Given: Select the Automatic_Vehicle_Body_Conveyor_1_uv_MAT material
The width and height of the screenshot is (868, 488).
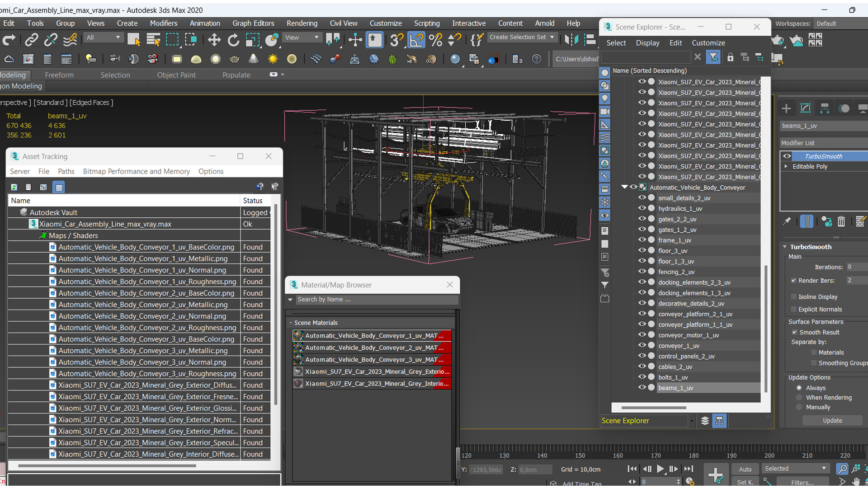Looking at the screenshot, I should 372,336.
